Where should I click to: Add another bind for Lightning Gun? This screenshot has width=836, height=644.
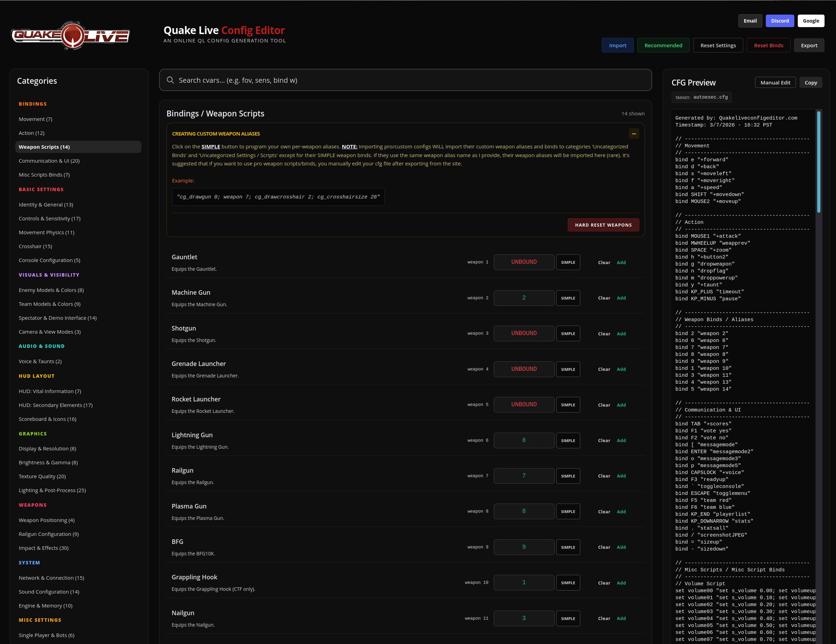tap(621, 440)
